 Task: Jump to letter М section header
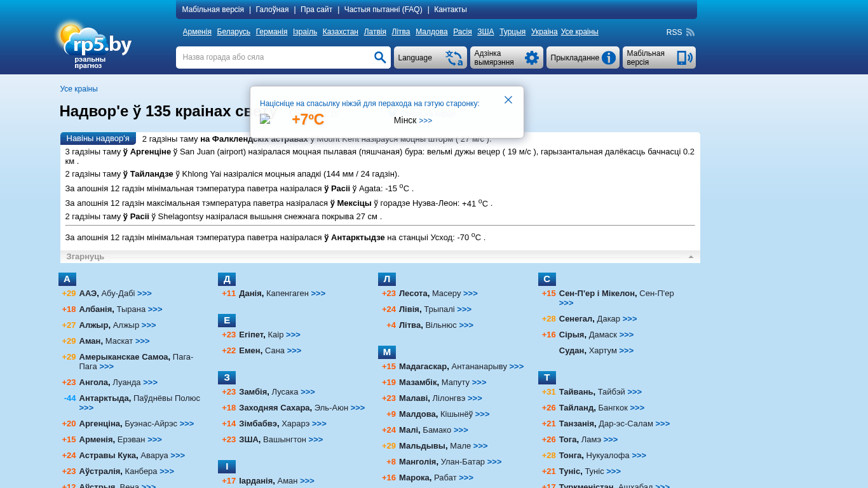coord(387,352)
